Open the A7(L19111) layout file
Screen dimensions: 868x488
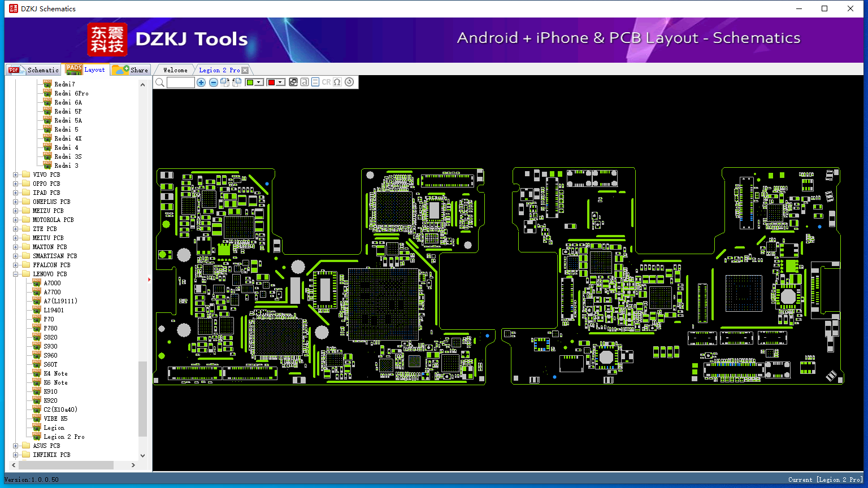click(60, 301)
